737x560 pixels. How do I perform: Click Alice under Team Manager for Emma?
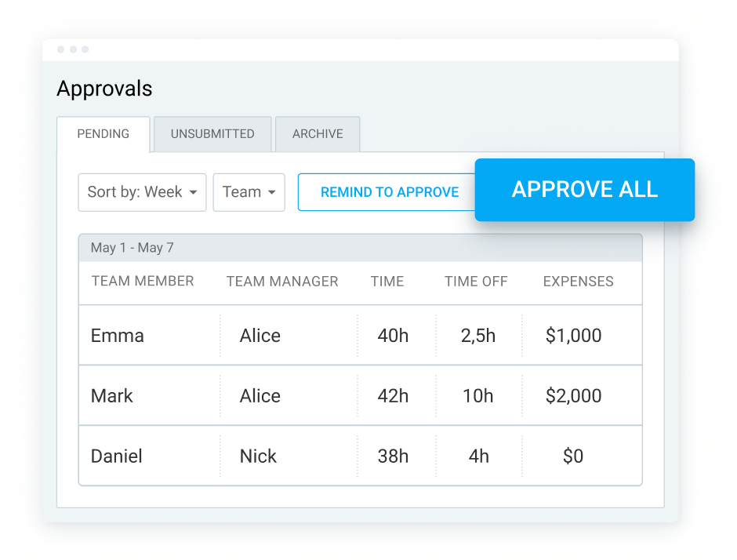pos(260,335)
